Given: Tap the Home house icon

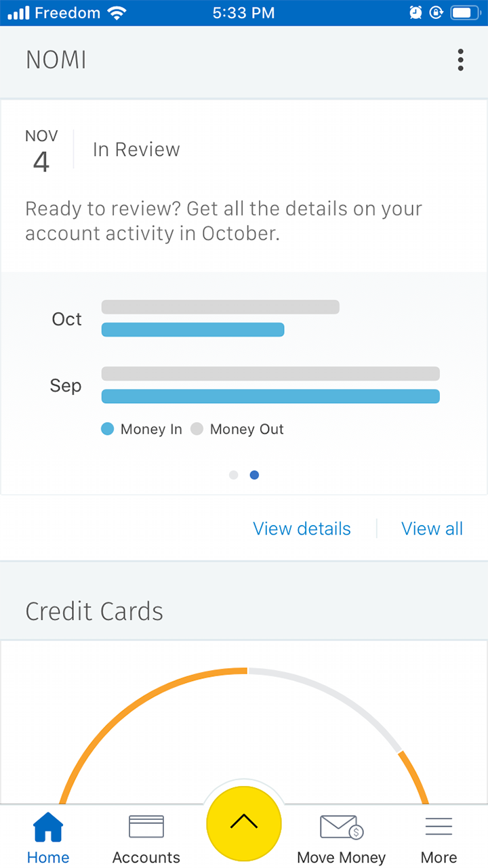Looking at the screenshot, I should click(x=48, y=827).
